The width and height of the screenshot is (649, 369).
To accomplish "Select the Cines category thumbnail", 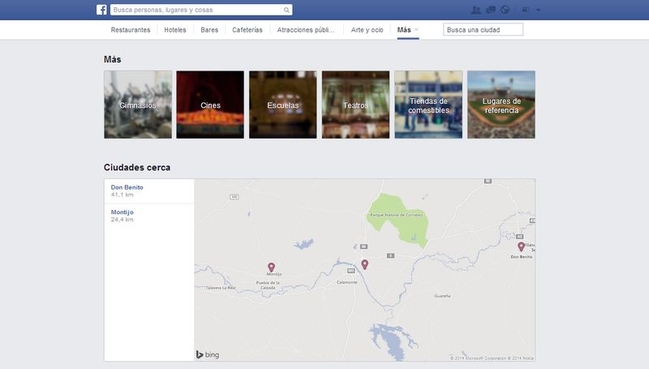I will pyautogui.click(x=210, y=105).
